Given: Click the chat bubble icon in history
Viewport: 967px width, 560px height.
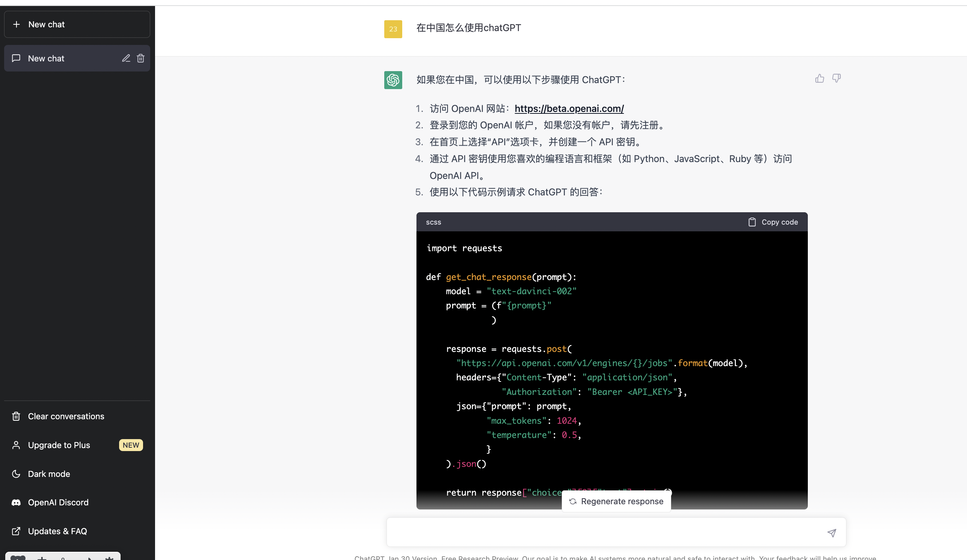Looking at the screenshot, I should (x=16, y=58).
